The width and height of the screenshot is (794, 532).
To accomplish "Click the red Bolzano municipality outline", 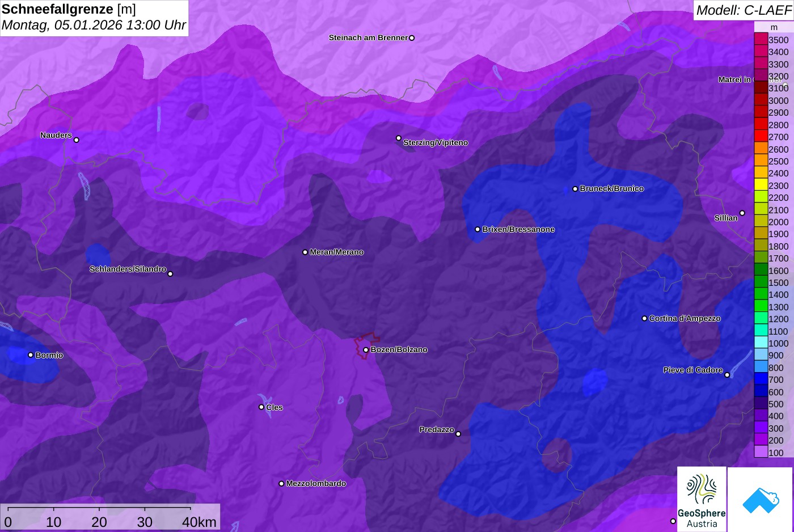I will pyautogui.click(x=367, y=345).
